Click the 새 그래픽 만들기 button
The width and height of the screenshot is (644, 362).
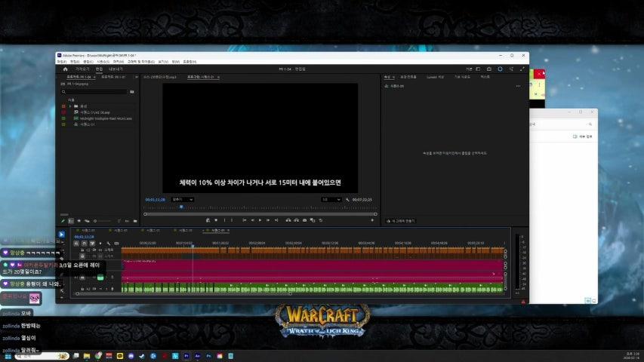point(401,220)
